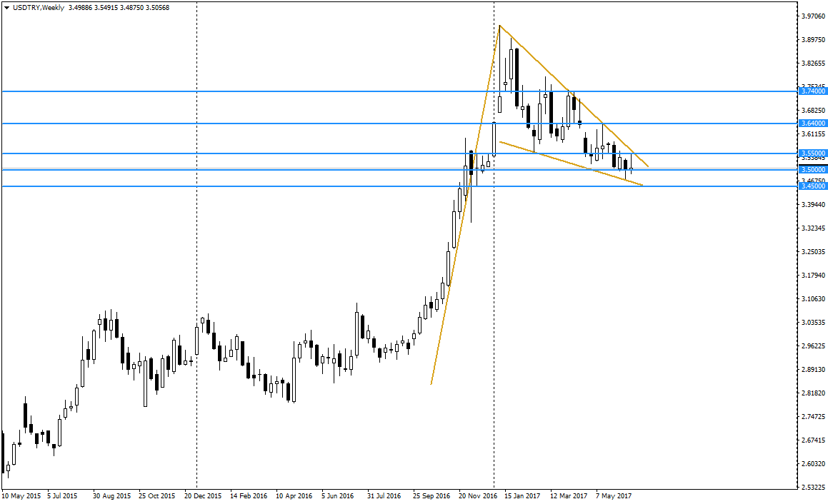Click the 3.50000 price level tag

pyautogui.click(x=812, y=170)
